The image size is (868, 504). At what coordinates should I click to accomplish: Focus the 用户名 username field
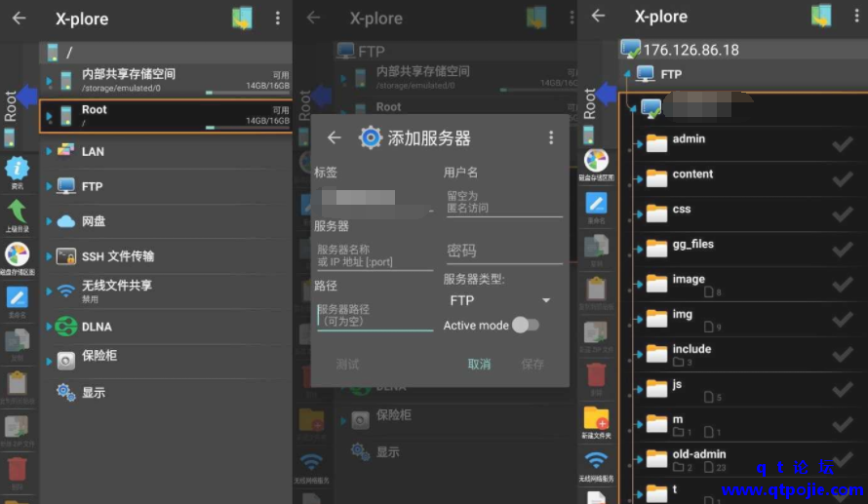[x=504, y=202]
